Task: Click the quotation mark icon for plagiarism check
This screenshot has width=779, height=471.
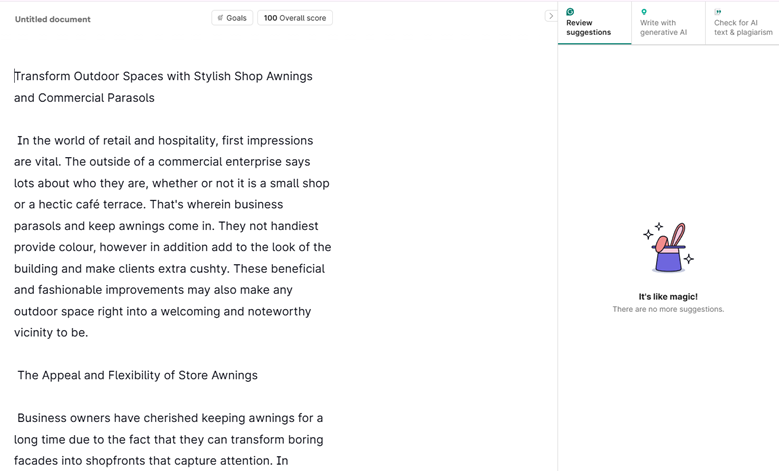Action: (x=718, y=12)
